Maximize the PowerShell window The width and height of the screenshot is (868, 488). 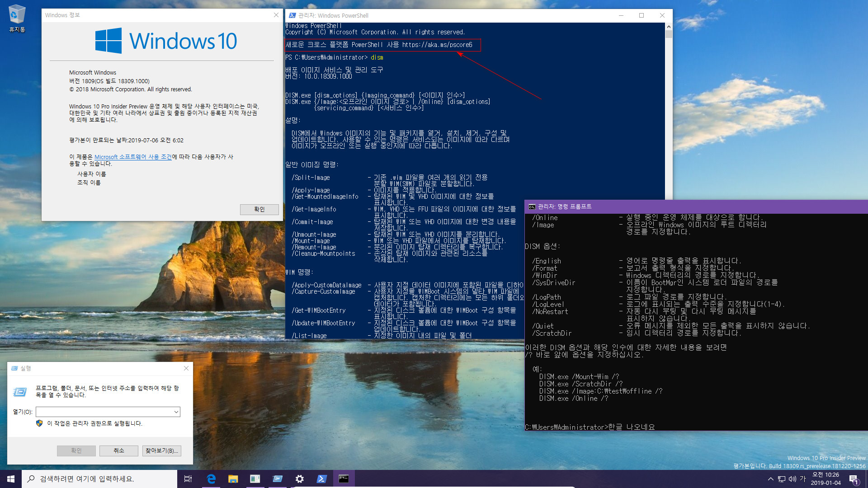pos(642,15)
